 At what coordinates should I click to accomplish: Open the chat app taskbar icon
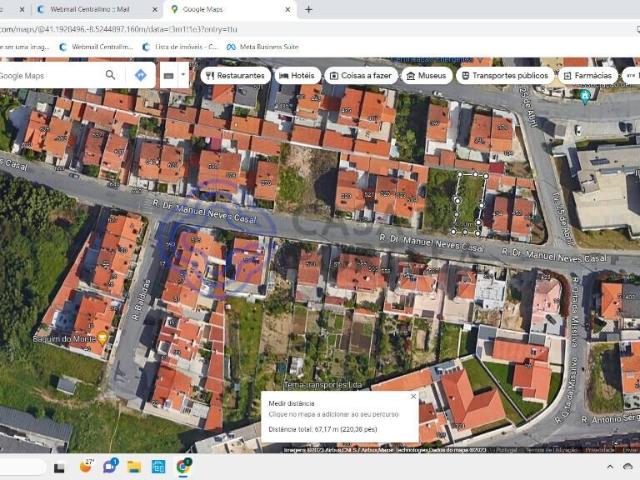click(x=110, y=466)
